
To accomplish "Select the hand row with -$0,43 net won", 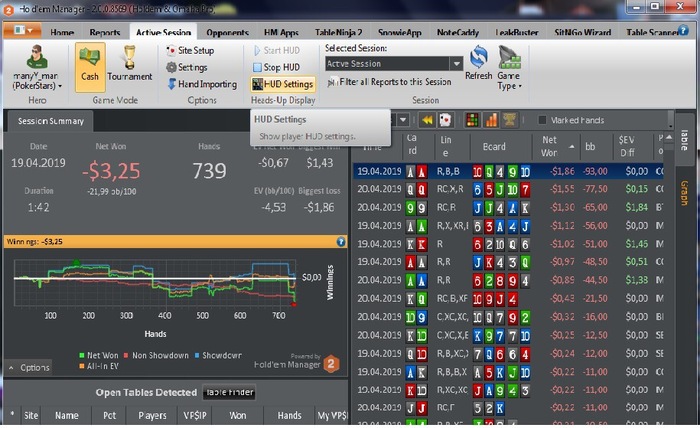I will pos(508,299).
